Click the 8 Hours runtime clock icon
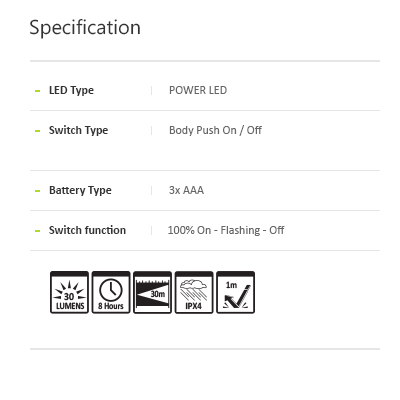 point(111,292)
